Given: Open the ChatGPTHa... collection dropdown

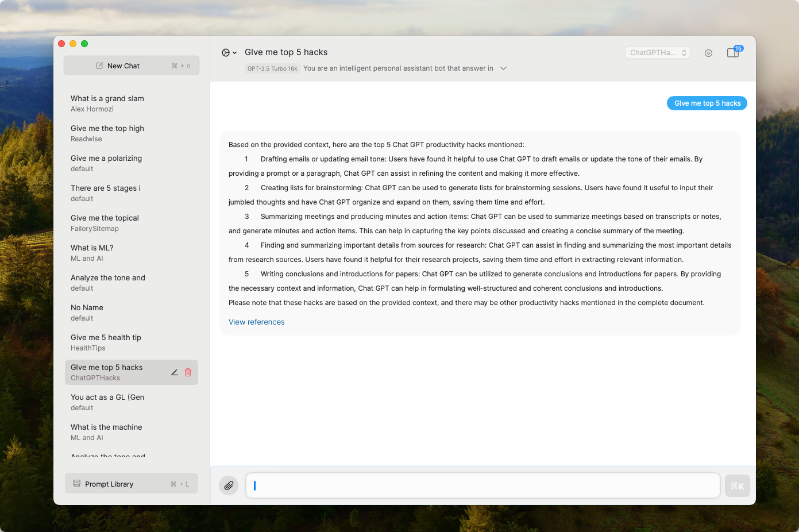Looking at the screenshot, I should pos(657,53).
